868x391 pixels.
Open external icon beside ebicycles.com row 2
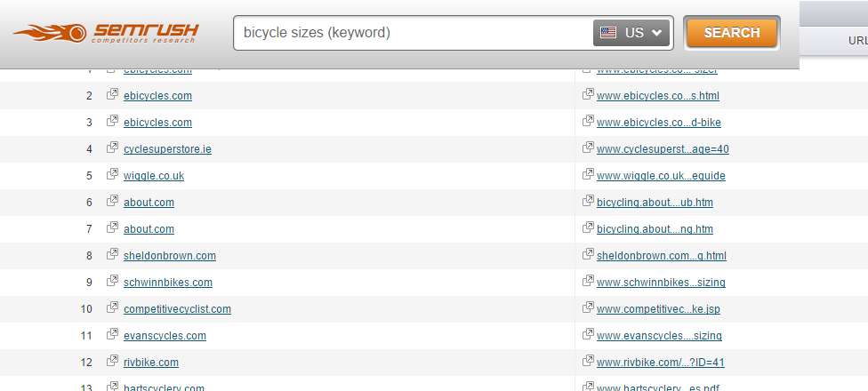pyautogui.click(x=112, y=94)
